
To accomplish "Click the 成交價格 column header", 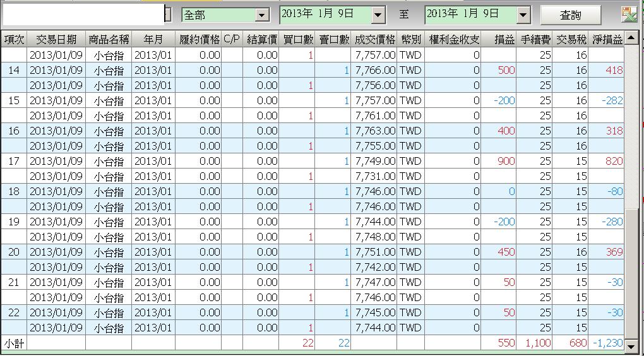I will click(374, 39).
